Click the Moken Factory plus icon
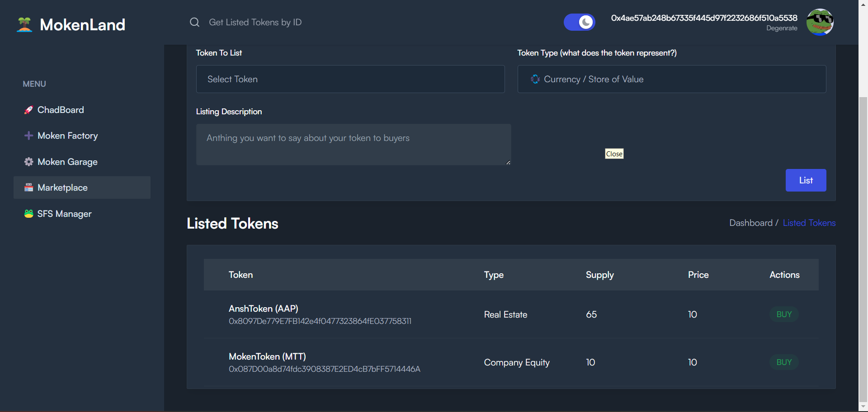 click(28, 136)
